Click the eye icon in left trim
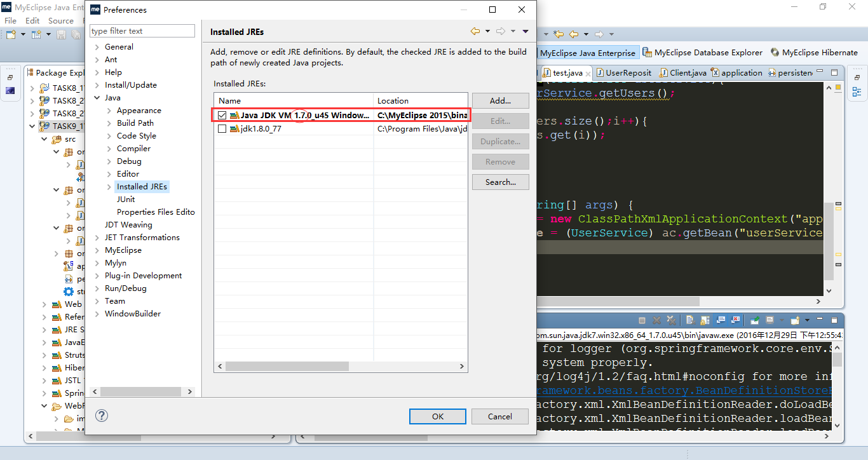 click(x=10, y=90)
